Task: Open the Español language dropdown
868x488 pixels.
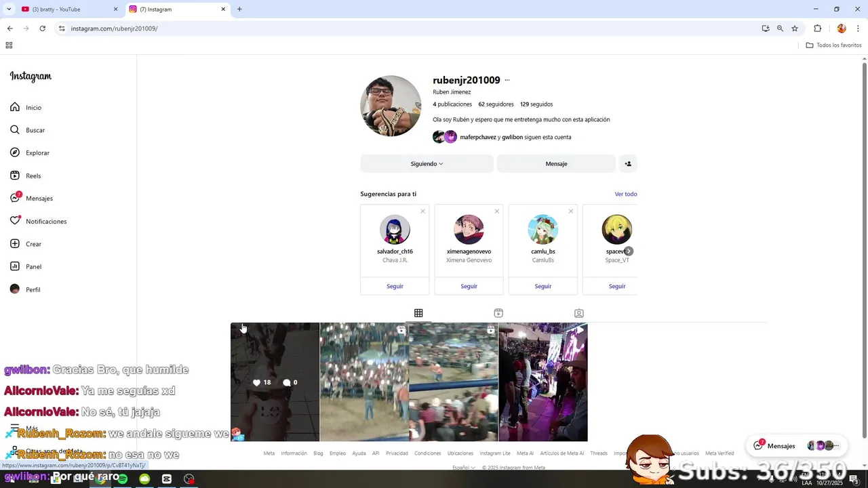Action: click(x=464, y=468)
